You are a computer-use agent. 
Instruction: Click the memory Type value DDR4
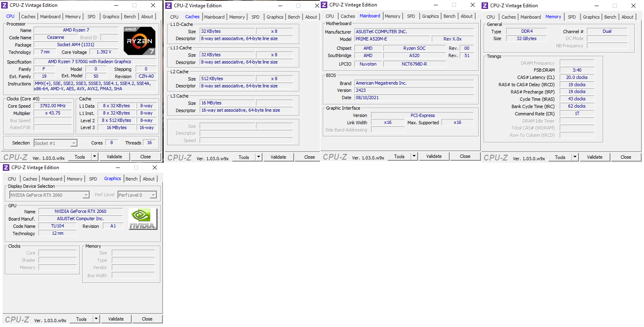pos(527,31)
